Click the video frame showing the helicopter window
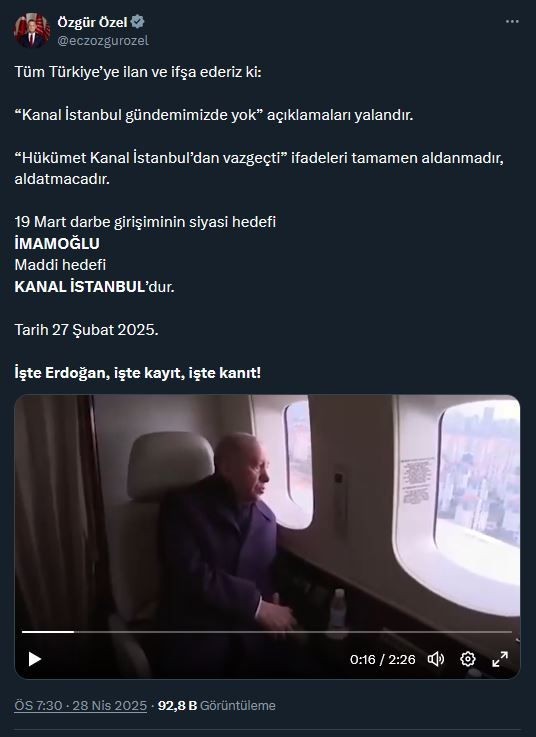The image size is (536, 737). pos(267,512)
